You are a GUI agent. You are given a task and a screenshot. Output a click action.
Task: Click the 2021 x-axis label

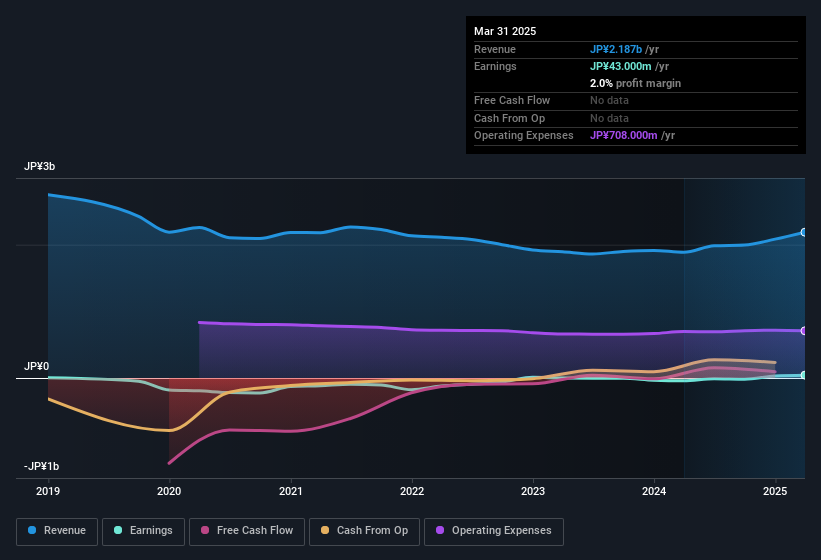[x=291, y=491]
